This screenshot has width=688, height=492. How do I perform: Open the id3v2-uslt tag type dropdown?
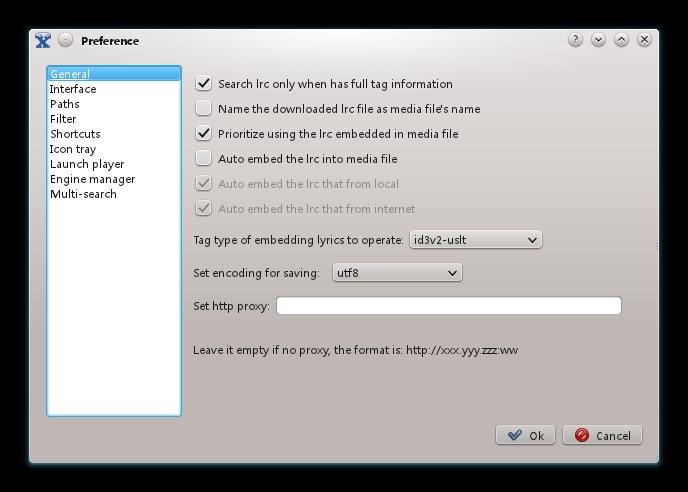476,240
